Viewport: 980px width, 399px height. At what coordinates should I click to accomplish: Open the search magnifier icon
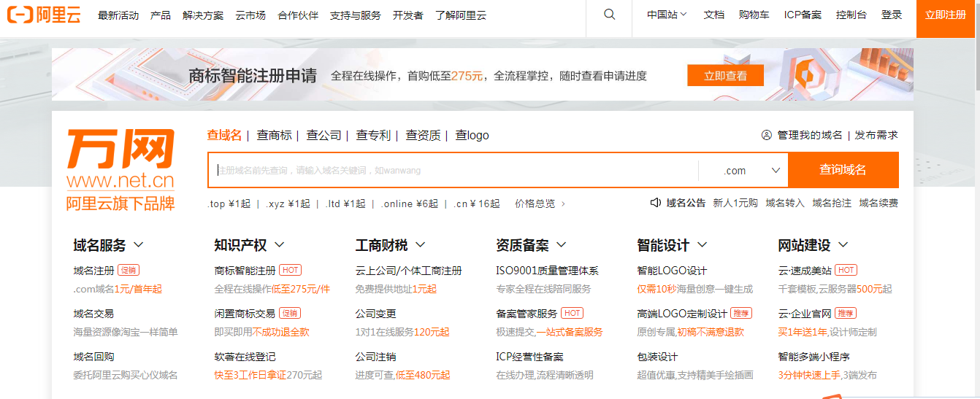pyautogui.click(x=610, y=15)
